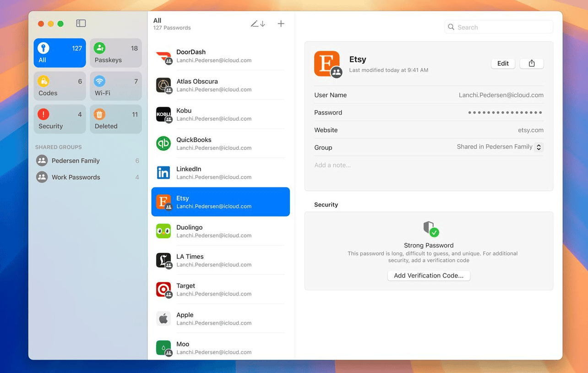Select the Kobu entry name

click(x=184, y=111)
